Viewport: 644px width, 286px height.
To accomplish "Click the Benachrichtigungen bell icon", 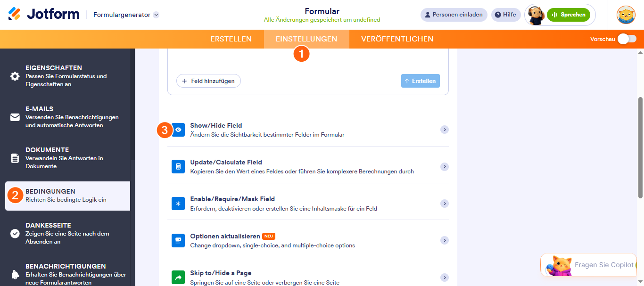I will 15,274.
